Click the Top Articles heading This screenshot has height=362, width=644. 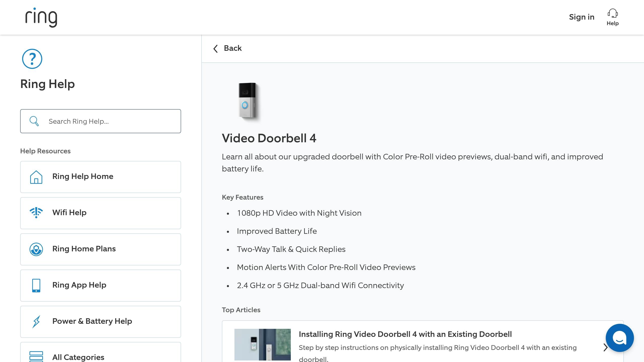241,310
